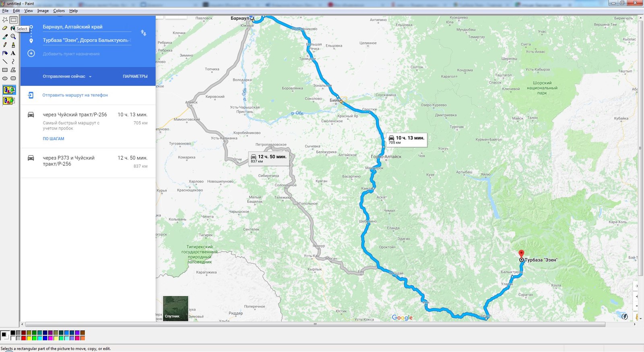Click the 12 ч. 50 мин. map label
This screenshot has width=644, height=352.
pos(269,159)
